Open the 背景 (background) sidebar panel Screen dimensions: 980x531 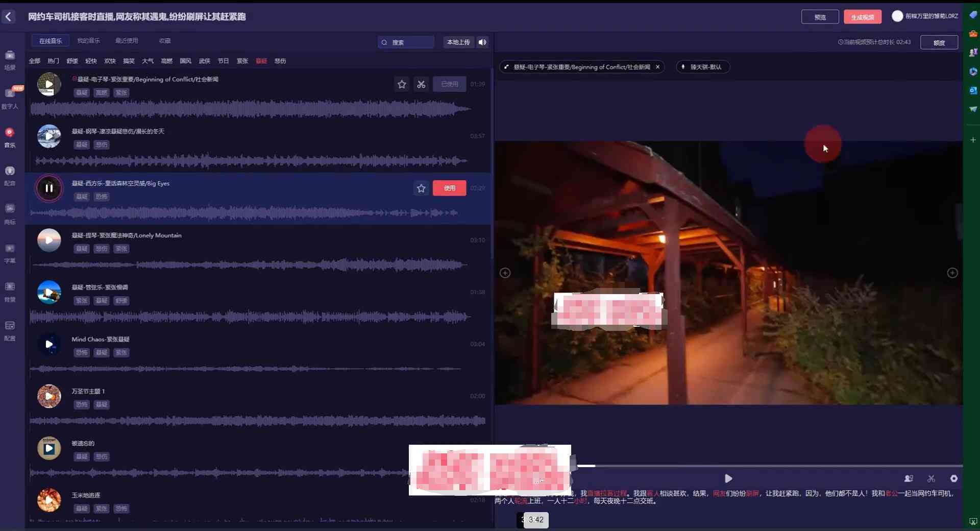[10, 292]
